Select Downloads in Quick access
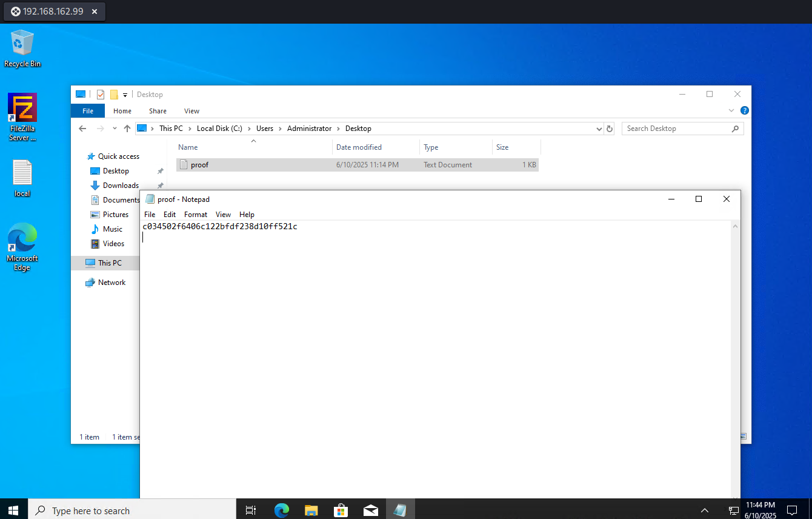 (x=121, y=186)
